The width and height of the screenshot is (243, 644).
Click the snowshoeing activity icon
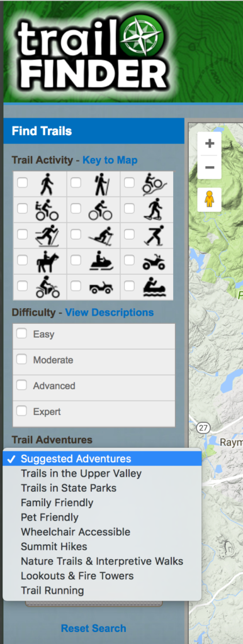point(154,209)
